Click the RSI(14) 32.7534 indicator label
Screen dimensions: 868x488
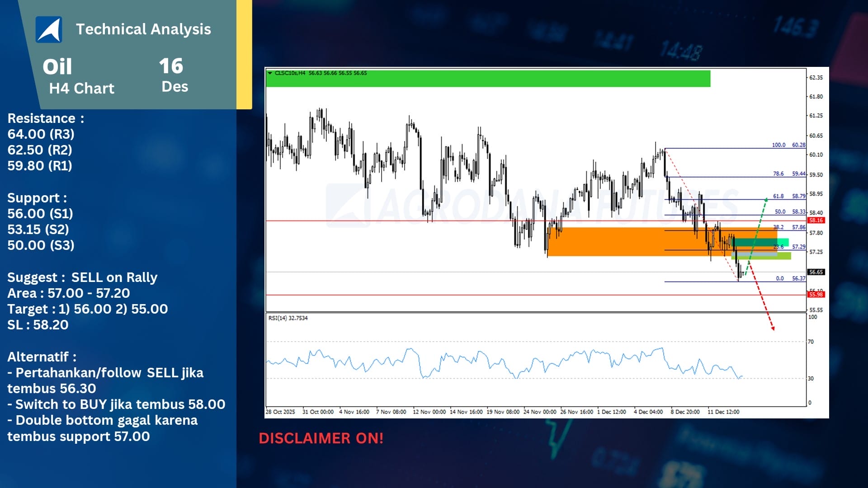click(x=288, y=318)
